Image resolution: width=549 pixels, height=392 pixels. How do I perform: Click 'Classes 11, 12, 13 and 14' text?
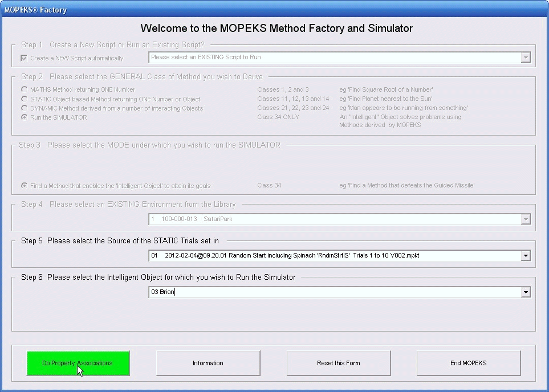[293, 99]
